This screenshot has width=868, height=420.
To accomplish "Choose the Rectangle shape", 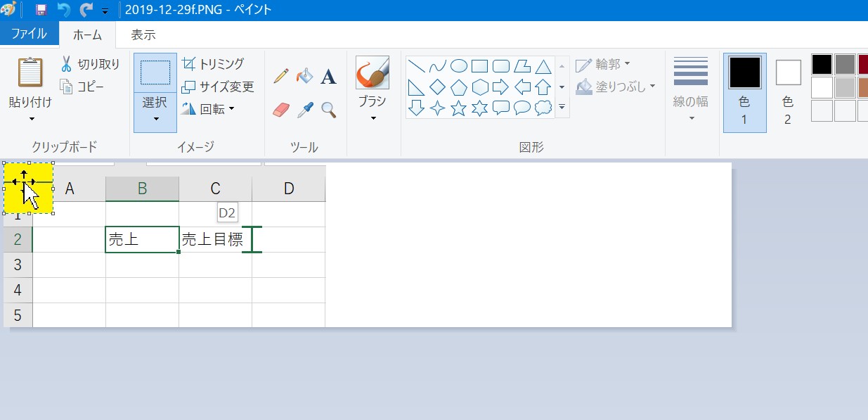I will coord(480,66).
